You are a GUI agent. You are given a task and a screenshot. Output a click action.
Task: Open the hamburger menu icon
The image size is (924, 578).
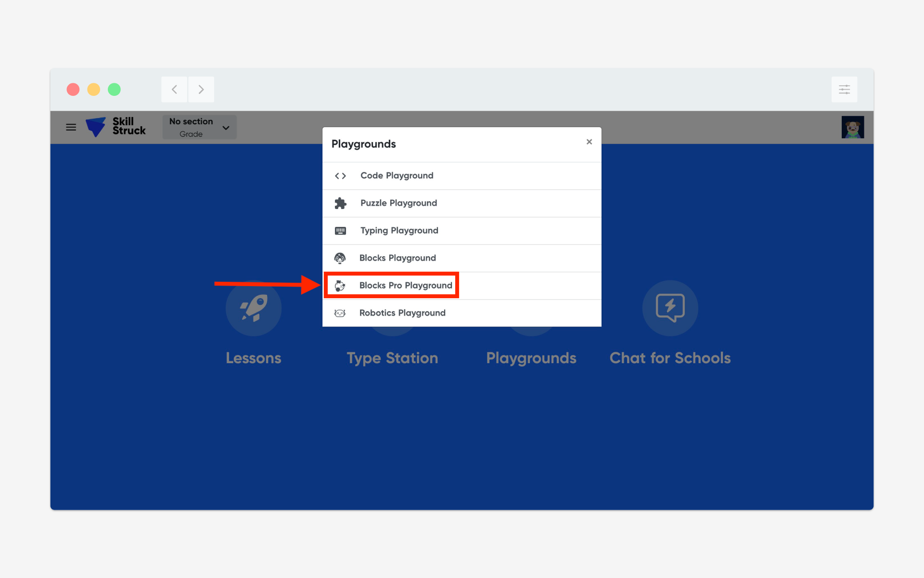coord(71,127)
